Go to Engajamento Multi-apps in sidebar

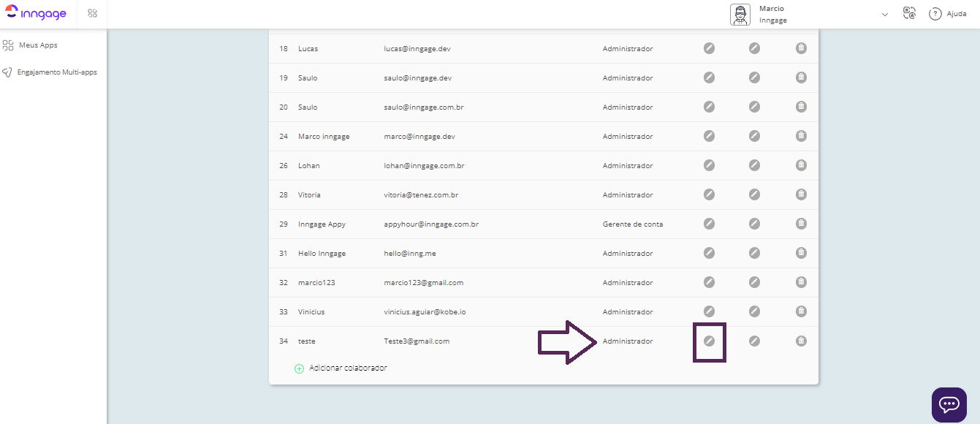(x=56, y=72)
